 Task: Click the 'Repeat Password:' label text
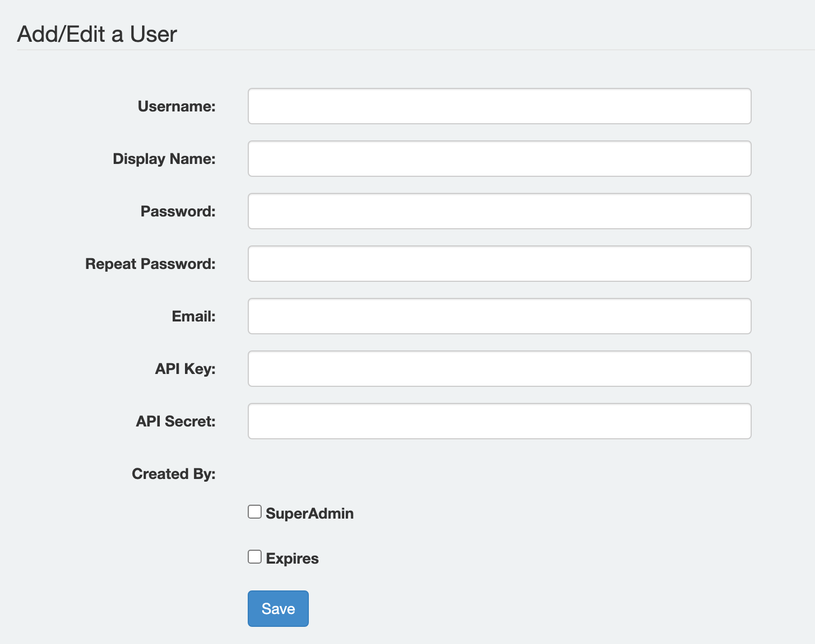151,264
